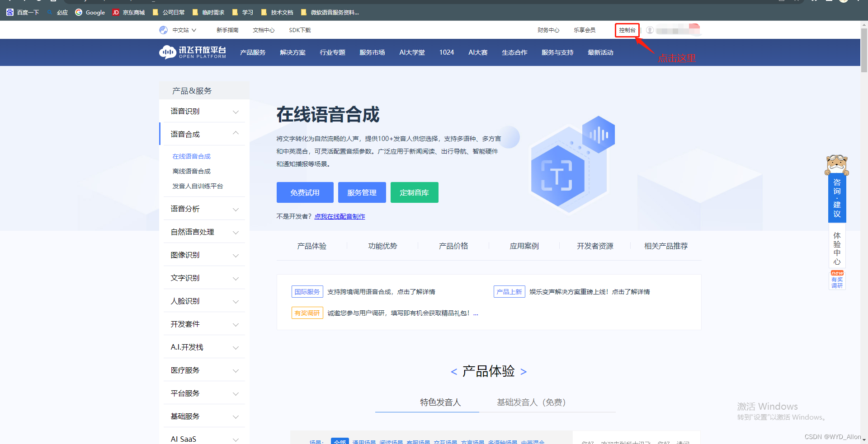
Task: Open the 技术文档 bookmark folder
Action: pos(277,12)
